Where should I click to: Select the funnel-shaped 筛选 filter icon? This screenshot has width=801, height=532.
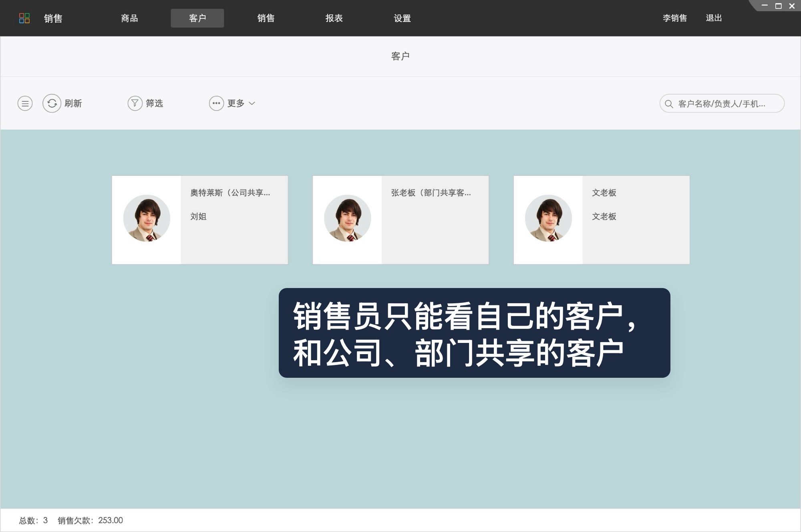[135, 103]
